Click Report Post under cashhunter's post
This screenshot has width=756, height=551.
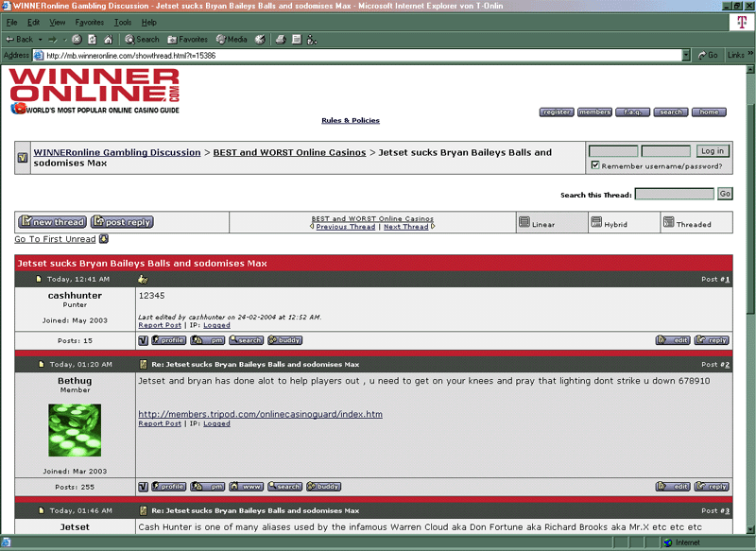(160, 325)
